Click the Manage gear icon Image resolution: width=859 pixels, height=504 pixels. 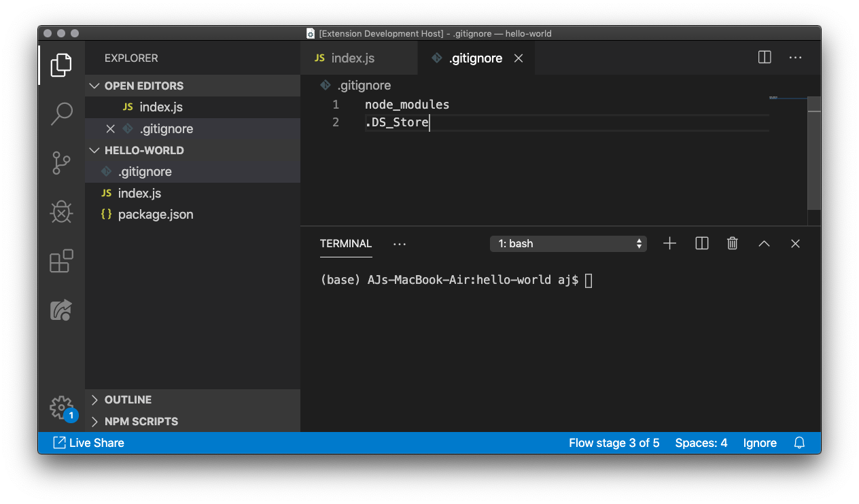pyautogui.click(x=61, y=408)
